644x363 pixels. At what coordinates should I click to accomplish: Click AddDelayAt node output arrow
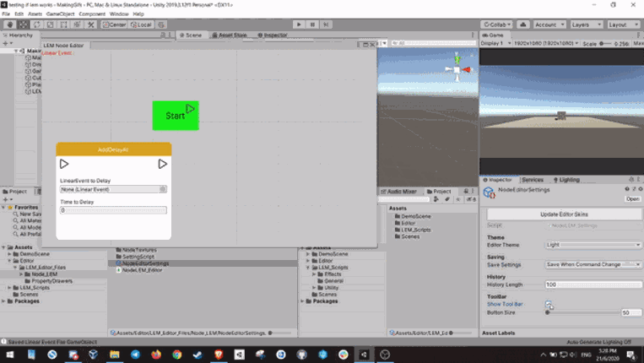(x=163, y=164)
